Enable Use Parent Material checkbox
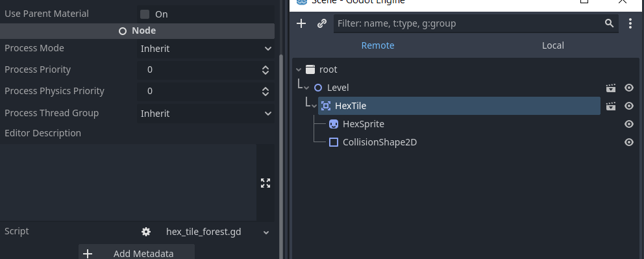This screenshot has width=644, height=259. coord(145,14)
